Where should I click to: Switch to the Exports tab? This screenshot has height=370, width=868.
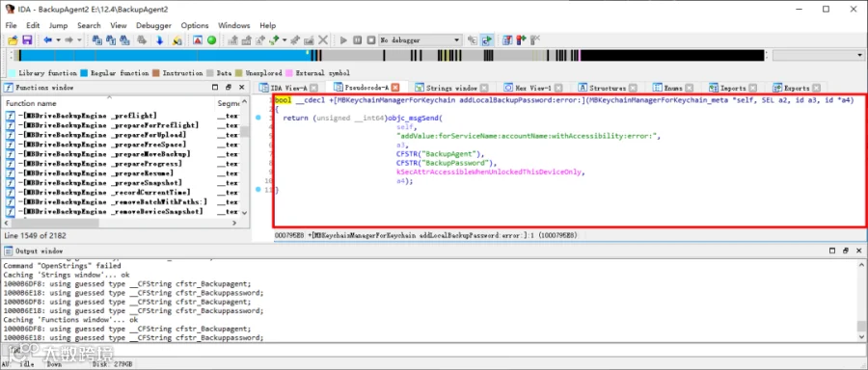click(x=797, y=88)
